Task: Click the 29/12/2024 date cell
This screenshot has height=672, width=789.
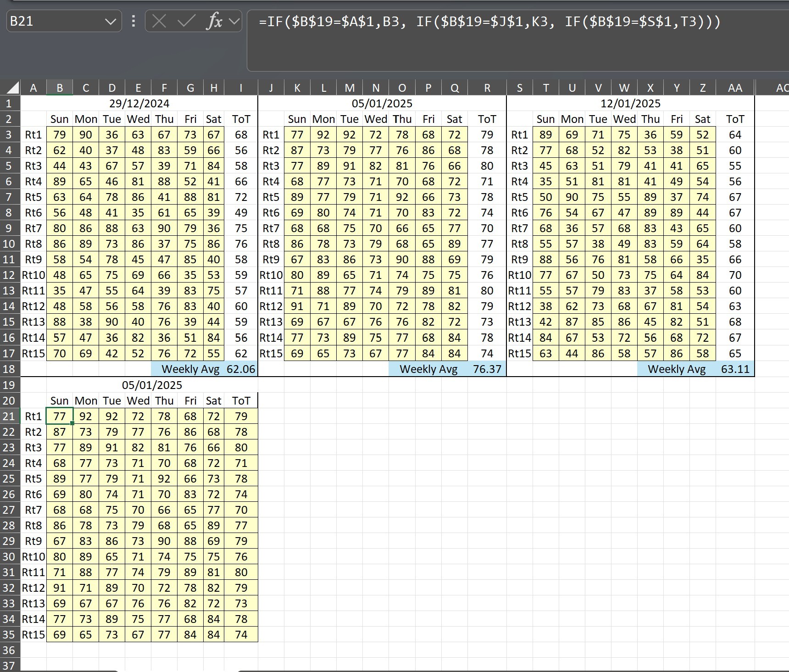Action: click(139, 103)
